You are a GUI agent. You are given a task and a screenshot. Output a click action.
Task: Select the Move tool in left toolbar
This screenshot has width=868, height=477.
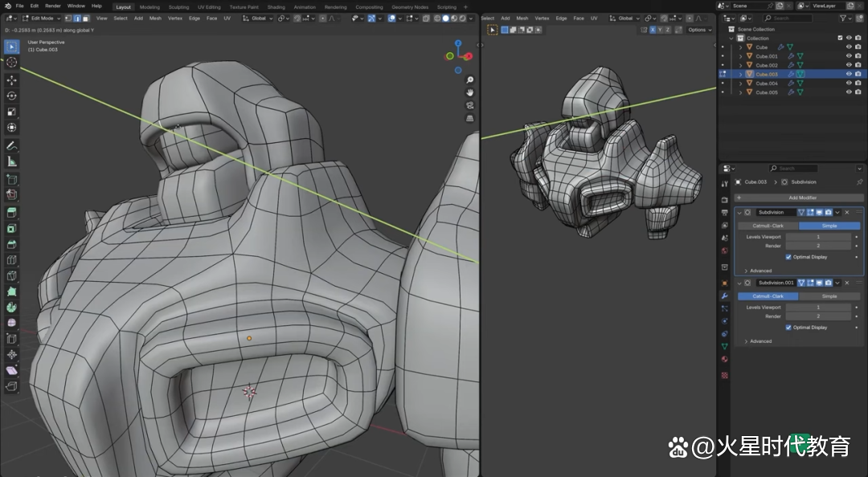click(12, 80)
